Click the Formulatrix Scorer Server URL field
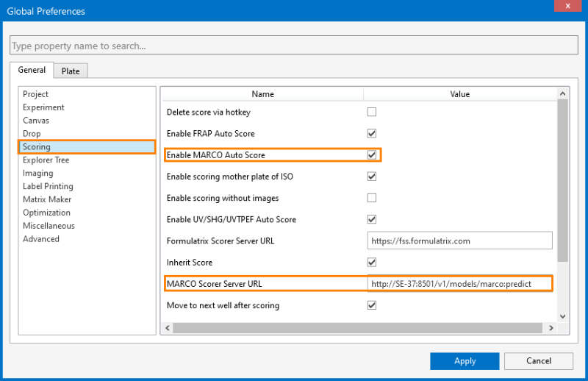588x381 pixels. tap(459, 241)
